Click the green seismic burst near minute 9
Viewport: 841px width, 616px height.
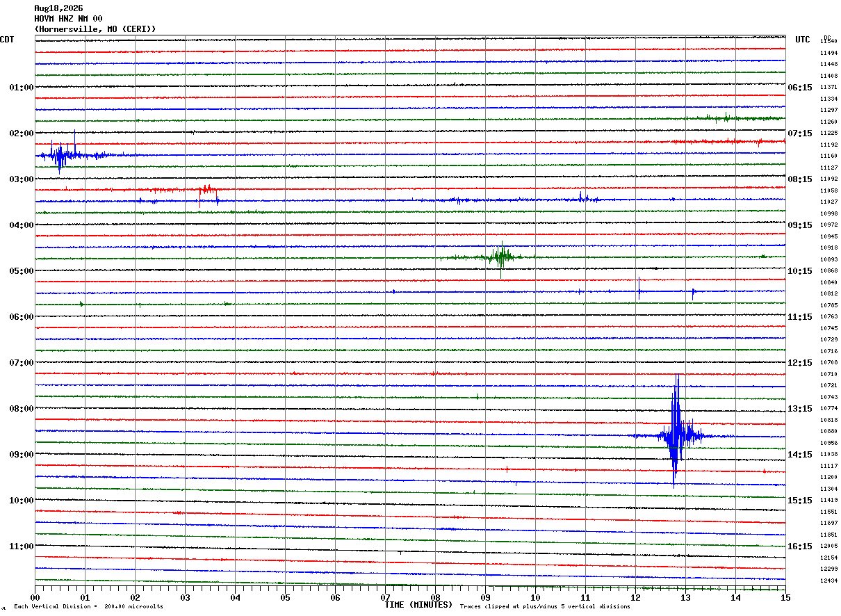click(501, 258)
